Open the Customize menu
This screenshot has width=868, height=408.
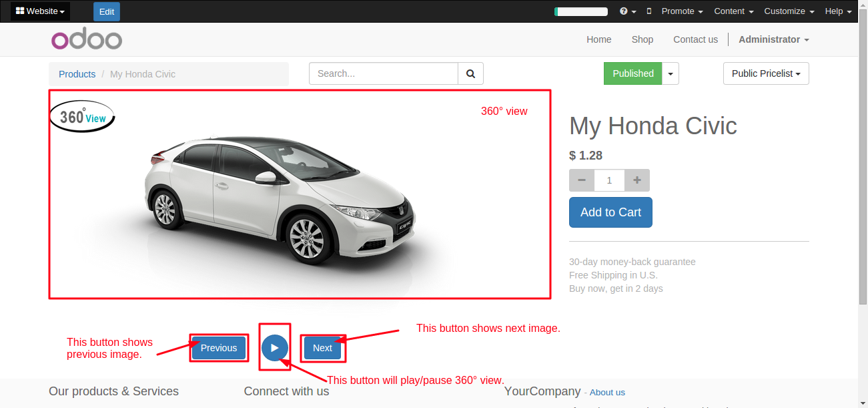789,11
